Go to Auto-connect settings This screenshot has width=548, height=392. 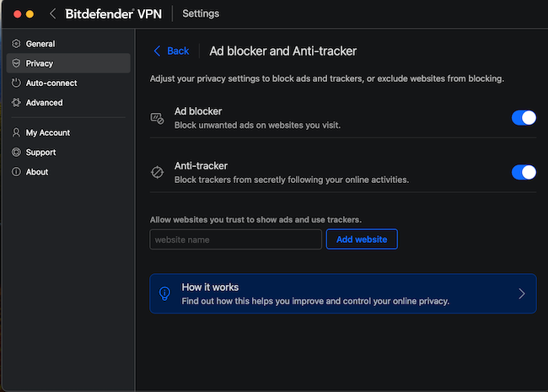[x=68, y=83]
